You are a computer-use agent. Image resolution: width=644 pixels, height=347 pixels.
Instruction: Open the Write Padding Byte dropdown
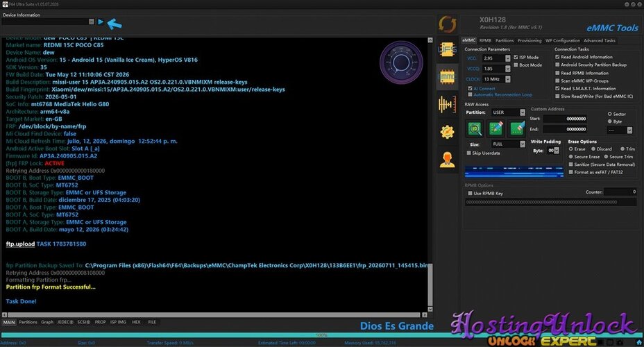click(x=557, y=151)
